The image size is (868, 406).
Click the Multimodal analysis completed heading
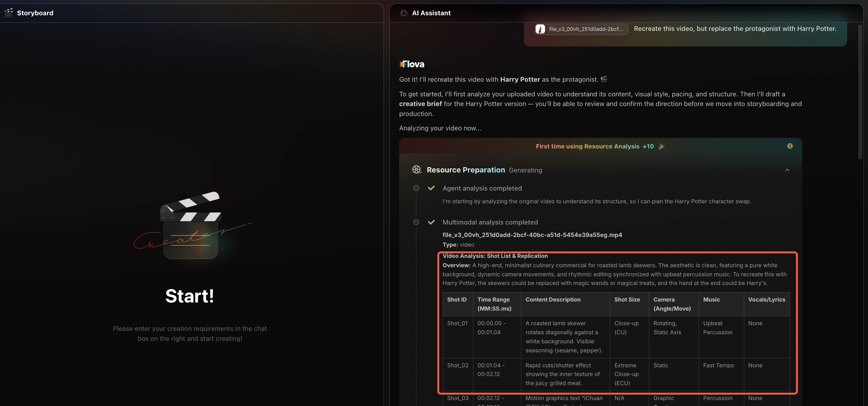[490, 222]
